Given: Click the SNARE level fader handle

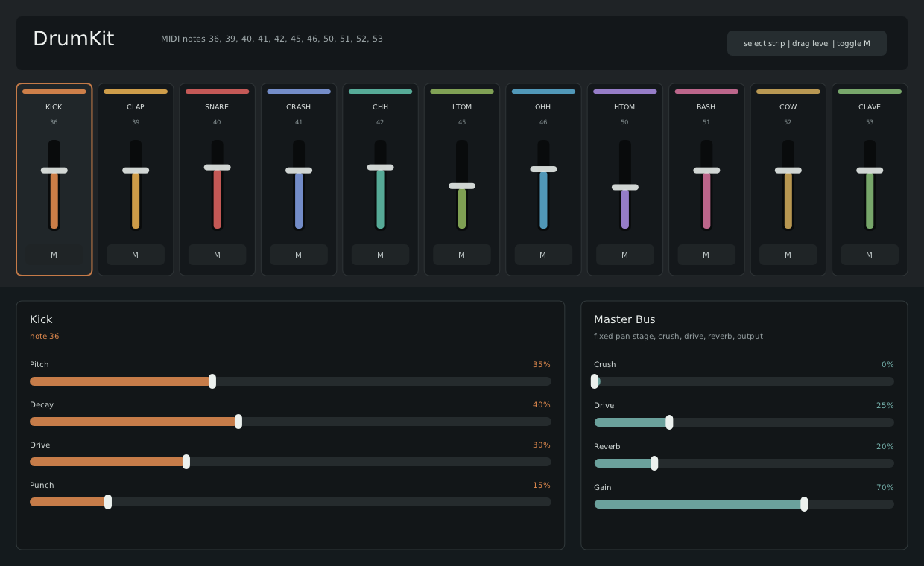Looking at the screenshot, I should pos(217,168).
